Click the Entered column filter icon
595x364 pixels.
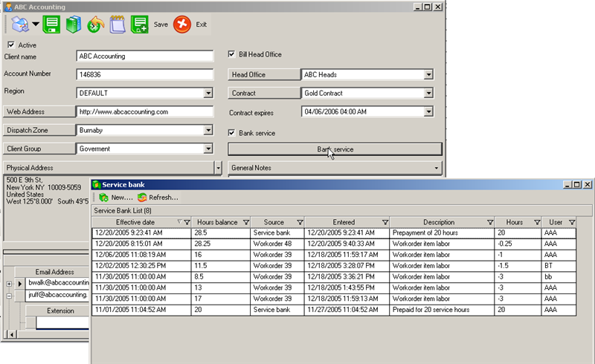385,222
